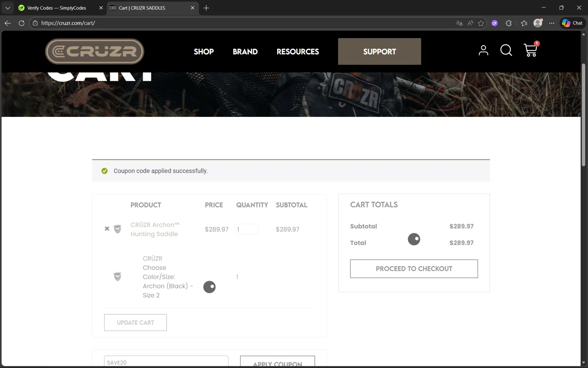Open the shopping cart icon in header
The image size is (588, 368).
point(531,50)
